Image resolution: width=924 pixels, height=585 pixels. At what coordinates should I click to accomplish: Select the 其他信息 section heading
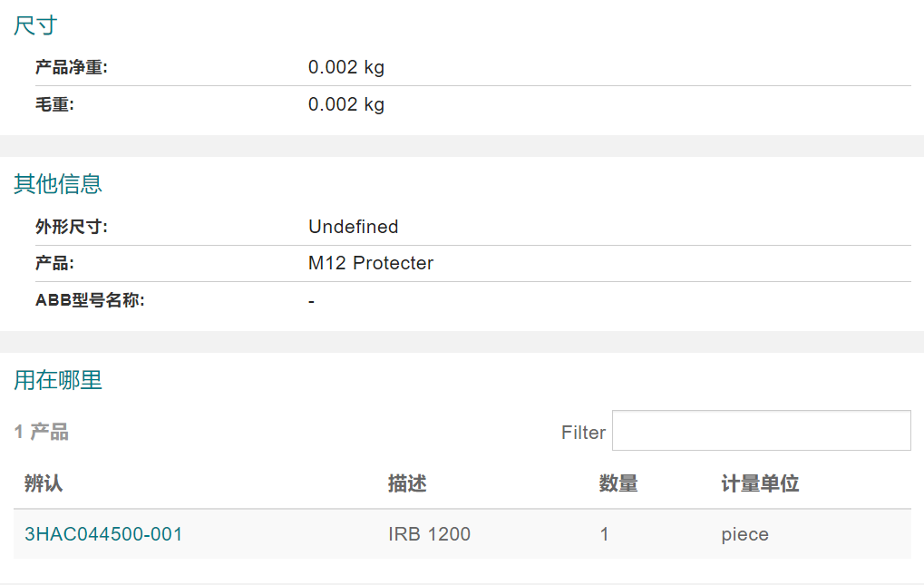click(x=58, y=184)
